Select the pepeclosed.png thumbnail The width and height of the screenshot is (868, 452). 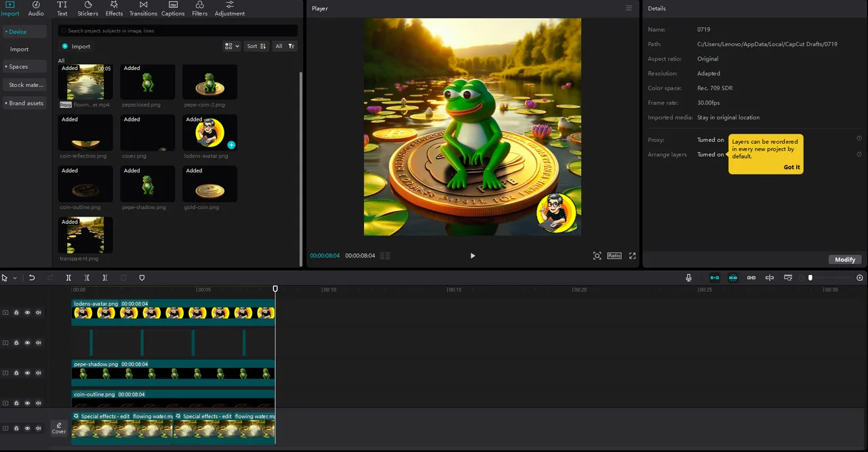pos(148,82)
